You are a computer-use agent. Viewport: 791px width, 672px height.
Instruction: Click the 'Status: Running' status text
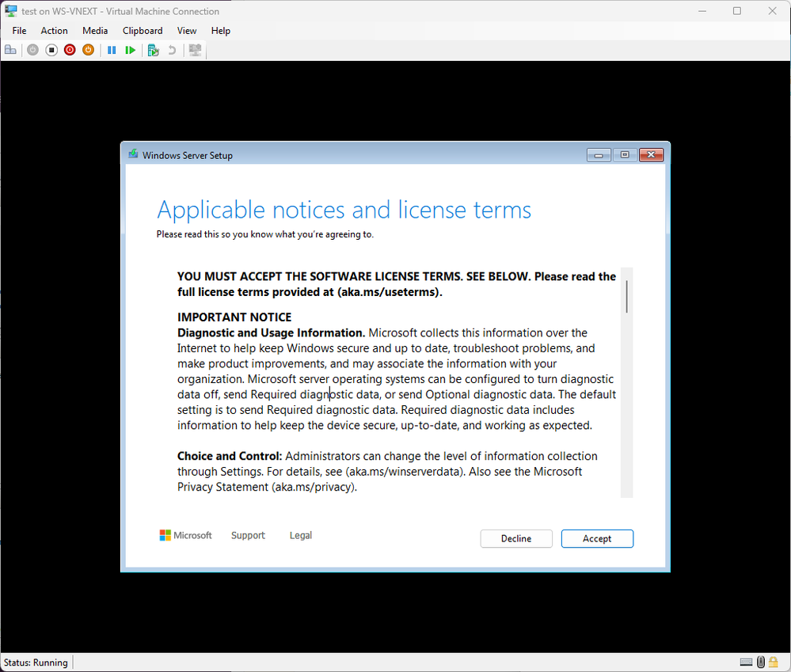coord(36,663)
